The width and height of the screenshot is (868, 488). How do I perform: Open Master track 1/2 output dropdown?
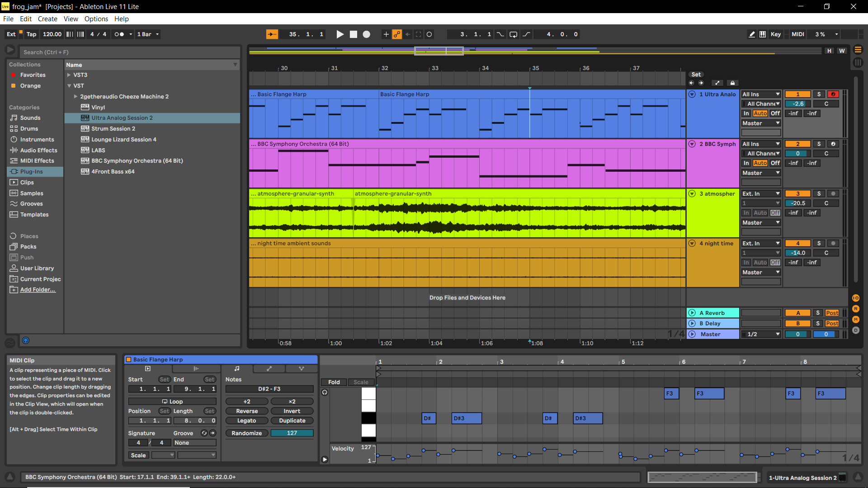[761, 334]
